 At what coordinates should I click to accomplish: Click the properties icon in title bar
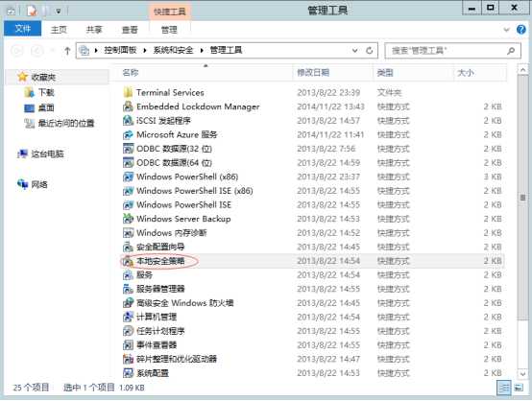tap(31, 12)
